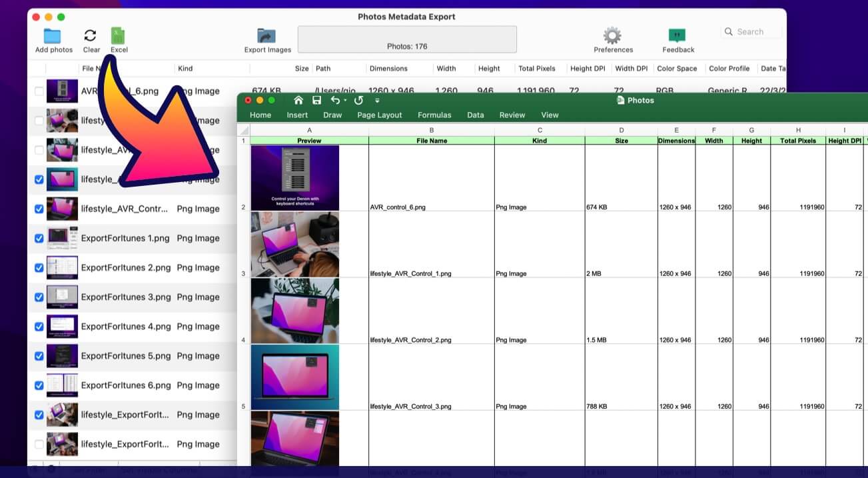Image resolution: width=868 pixels, height=478 pixels.
Task: Click the 1.5 MB size cell
Action: pos(622,311)
